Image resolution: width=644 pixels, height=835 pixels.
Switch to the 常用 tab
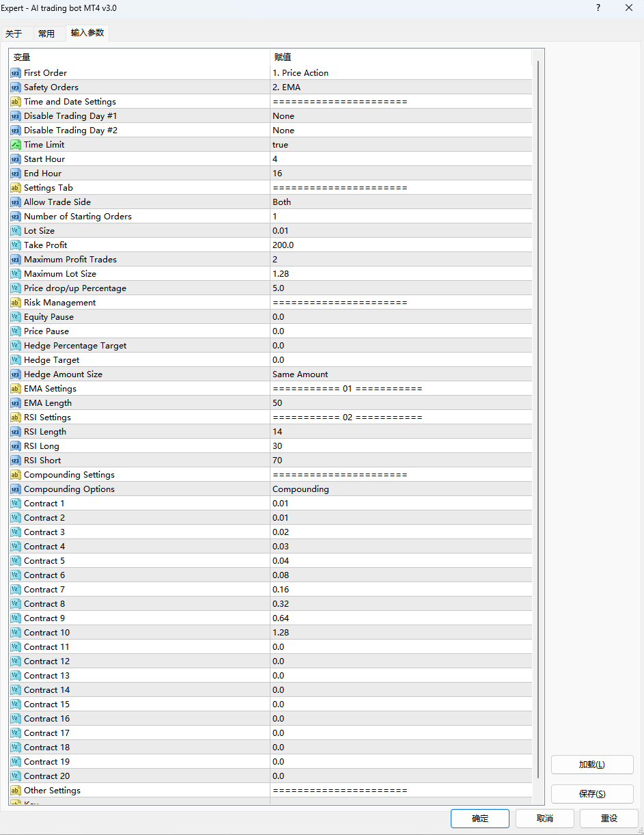tap(46, 33)
